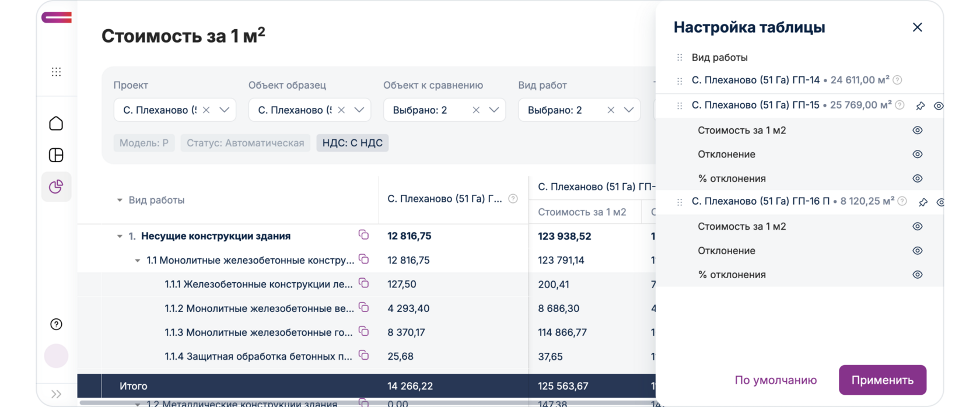Clear the Объект к сравнению selection
980x407 pixels.
click(476, 110)
